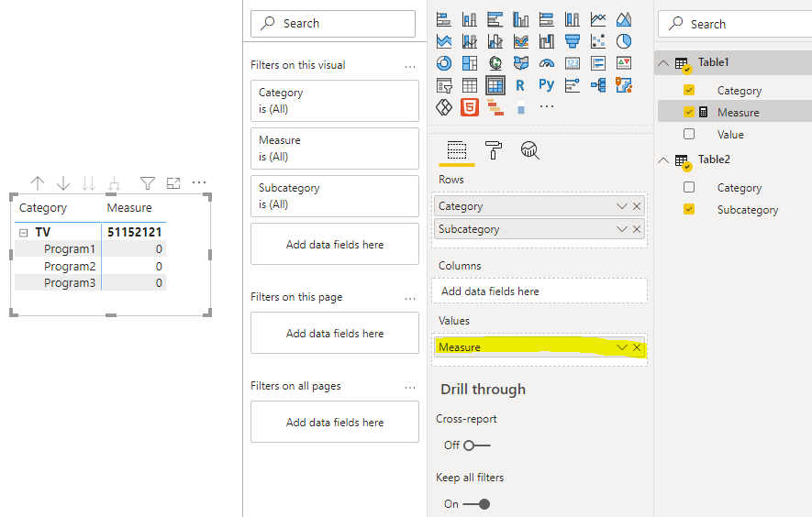Image resolution: width=812 pixels, height=517 pixels.
Task: Select the Decomposition tree visual
Action: click(598, 85)
